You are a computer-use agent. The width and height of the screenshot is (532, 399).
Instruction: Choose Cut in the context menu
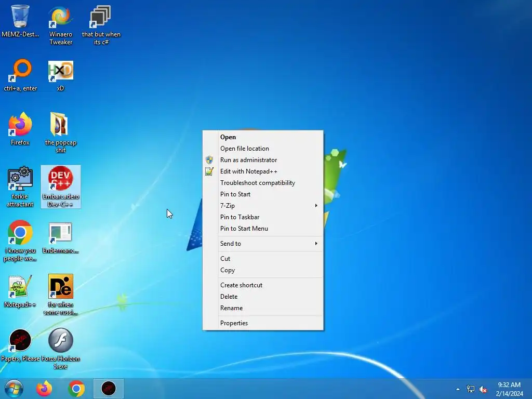[263, 259]
